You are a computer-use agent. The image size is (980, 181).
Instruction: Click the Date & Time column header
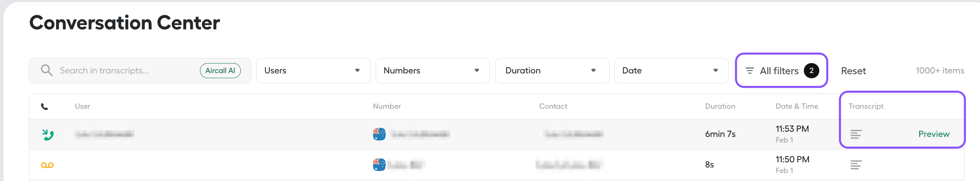click(x=797, y=106)
